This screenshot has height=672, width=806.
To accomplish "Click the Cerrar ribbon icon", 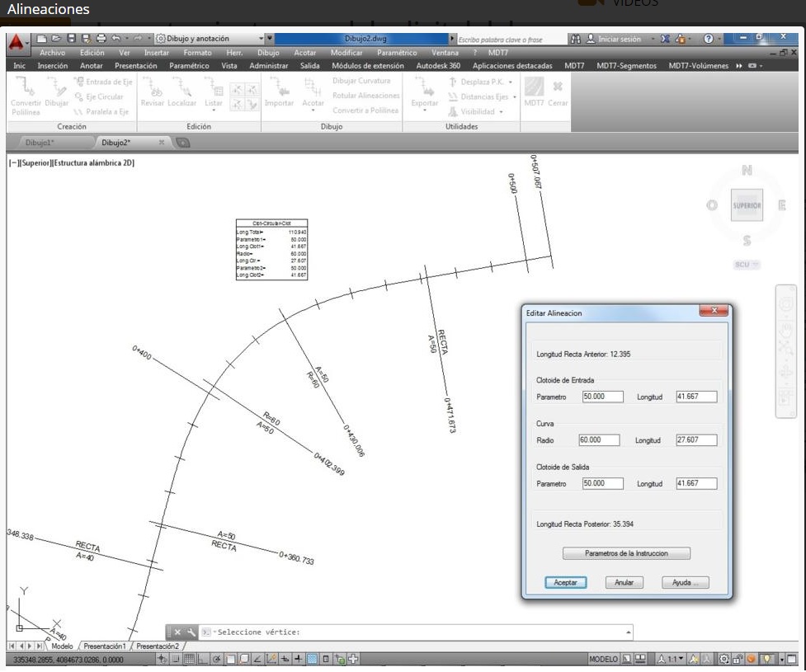I will pos(558,92).
